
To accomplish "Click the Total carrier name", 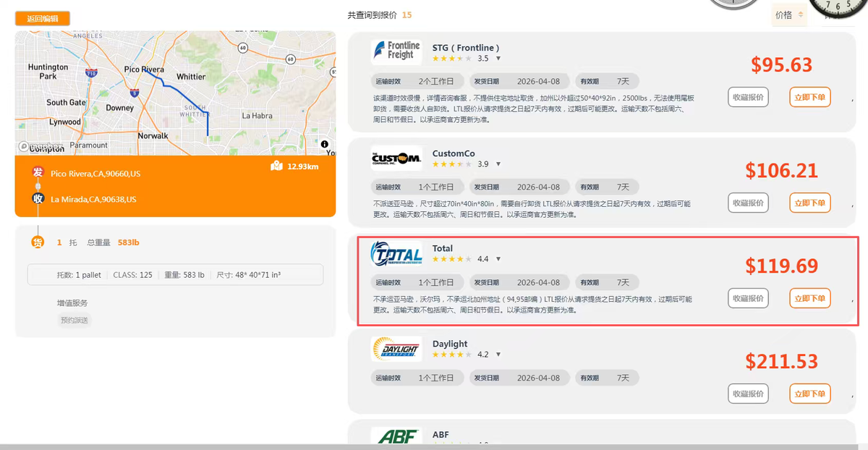I will 443,248.
